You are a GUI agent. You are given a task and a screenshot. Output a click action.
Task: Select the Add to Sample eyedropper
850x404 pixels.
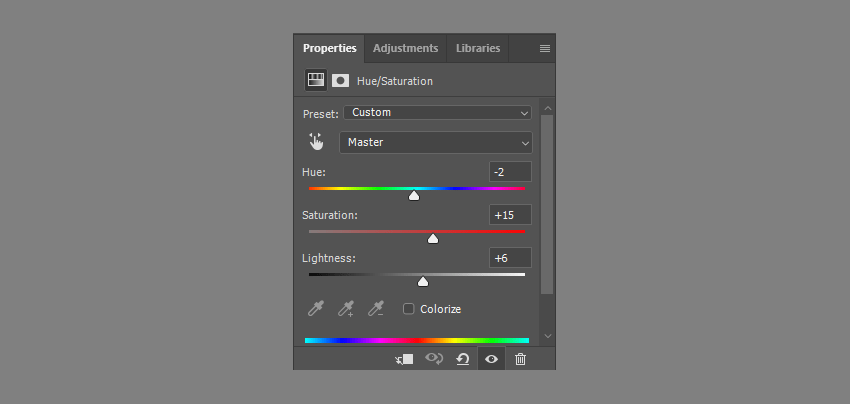pos(346,309)
